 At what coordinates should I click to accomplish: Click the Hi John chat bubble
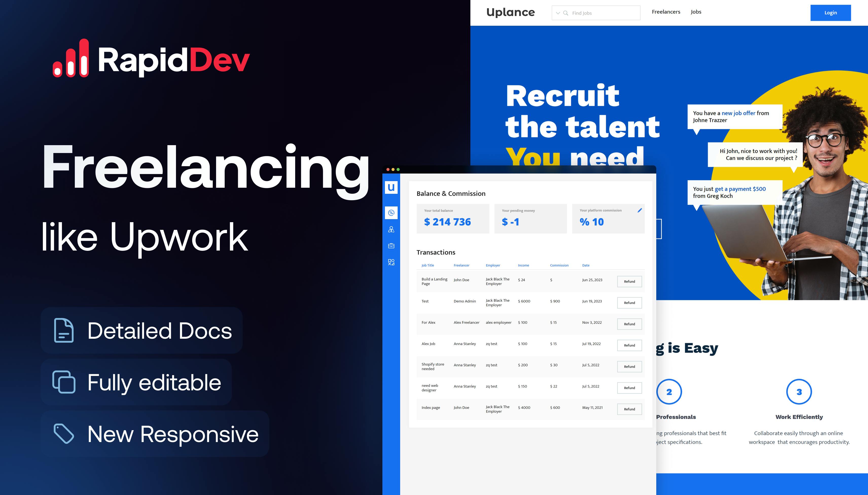point(755,155)
